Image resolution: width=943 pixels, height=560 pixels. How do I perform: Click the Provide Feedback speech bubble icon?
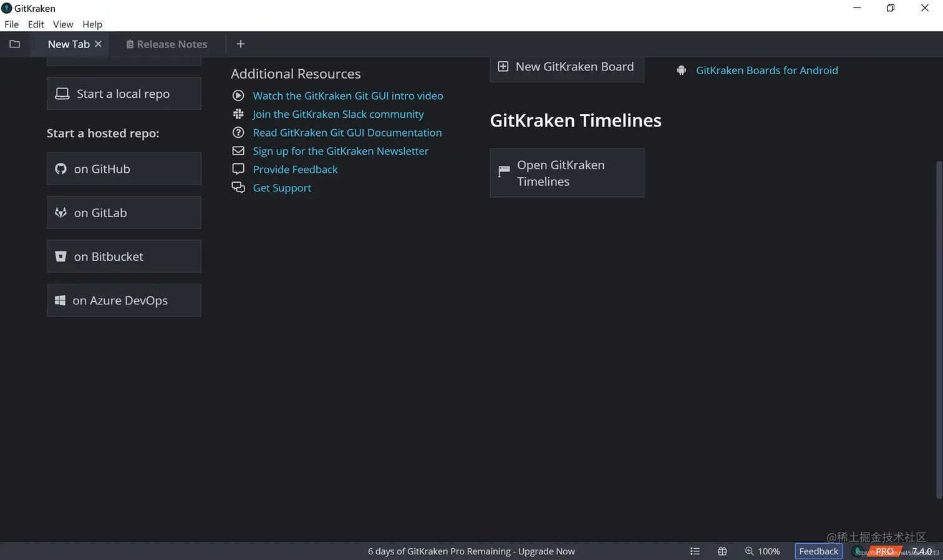click(x=238, y=169)
